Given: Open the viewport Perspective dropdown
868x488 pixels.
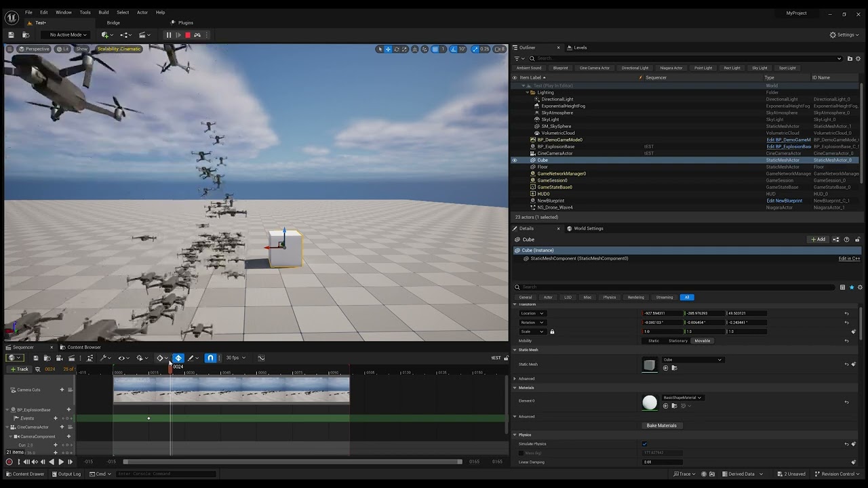Looking at the screenshot, I should (x=34, y=49).
